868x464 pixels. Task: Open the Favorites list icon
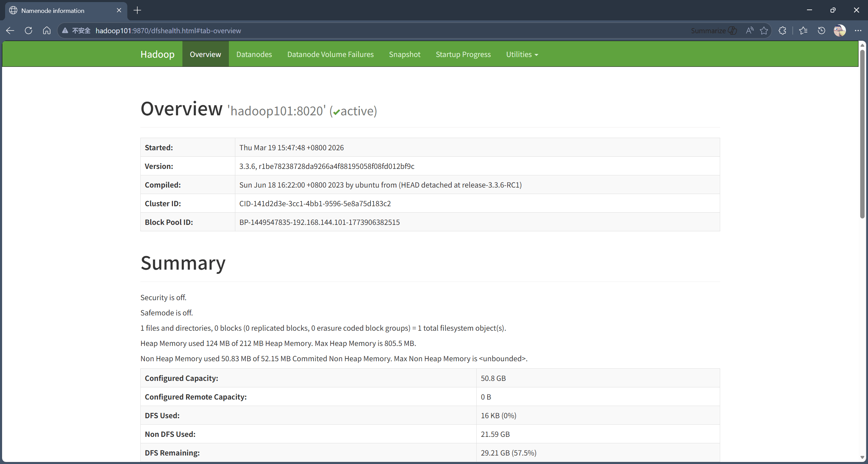point(803,31)
